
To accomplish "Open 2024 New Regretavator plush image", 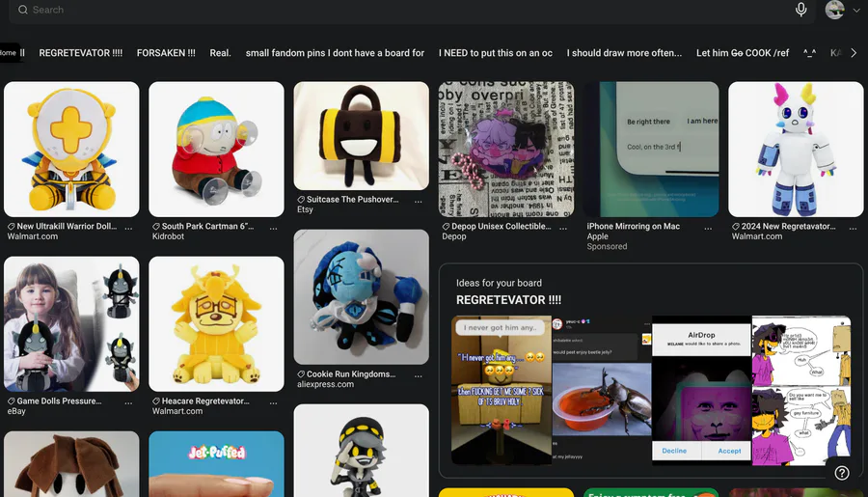I will (x=796, y=149).
